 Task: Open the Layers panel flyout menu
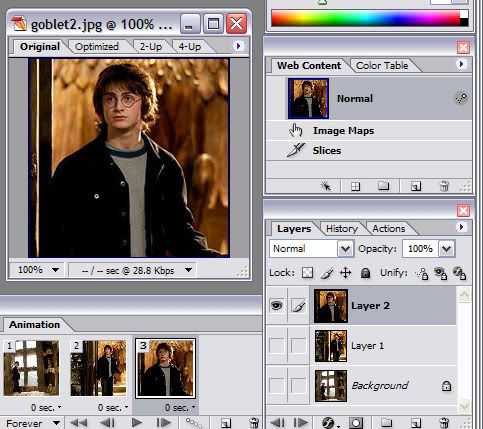461,227
